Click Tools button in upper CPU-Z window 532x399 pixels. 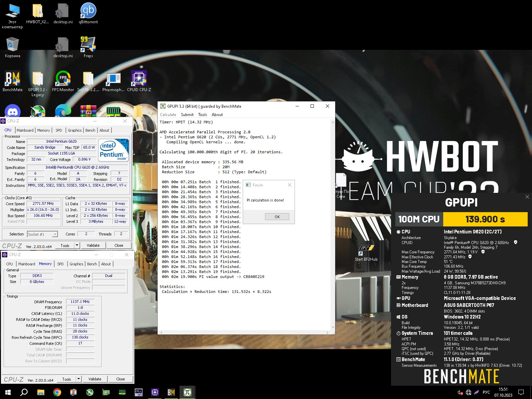(x=65, y=245)
